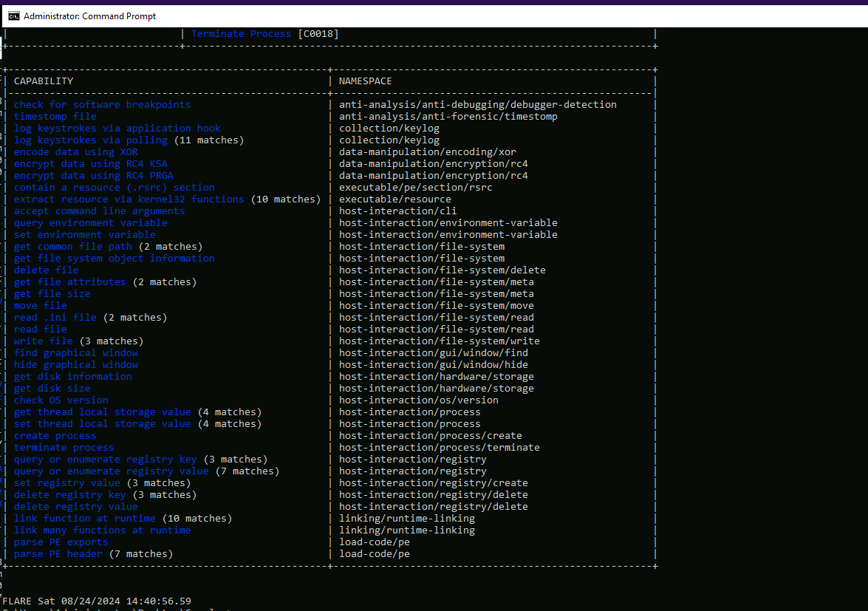Click 'contain a resource (.rsrc) section'
This screenshot has width=868, height=611.
pyautogui.click(x=115, y=187)
